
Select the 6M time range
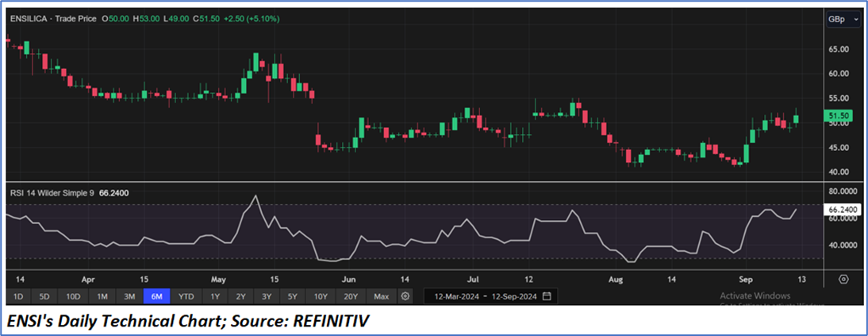click(156, 296)
